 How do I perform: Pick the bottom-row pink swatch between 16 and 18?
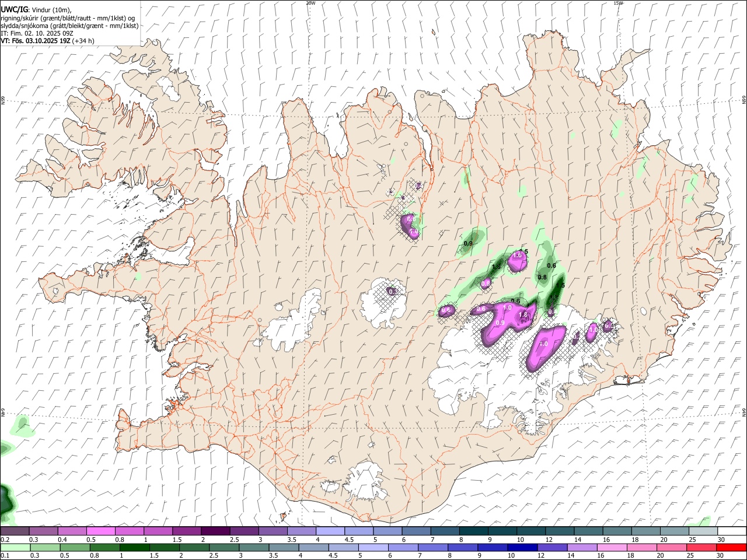pos(613,548)
